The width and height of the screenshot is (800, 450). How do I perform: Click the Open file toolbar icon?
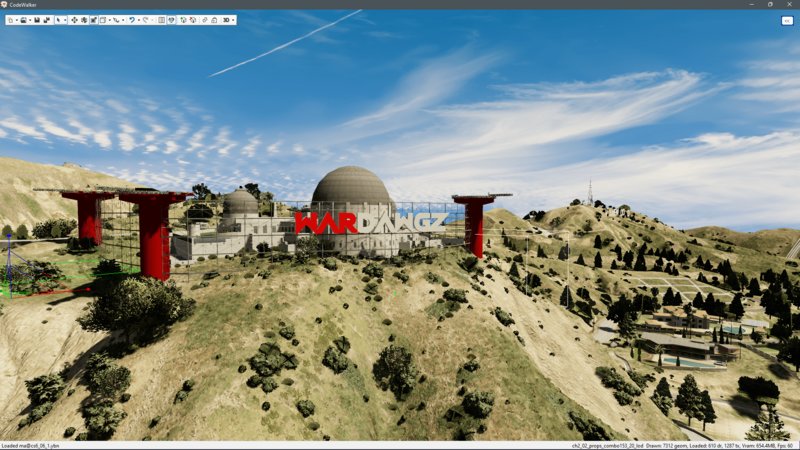[x=23, y=20]
